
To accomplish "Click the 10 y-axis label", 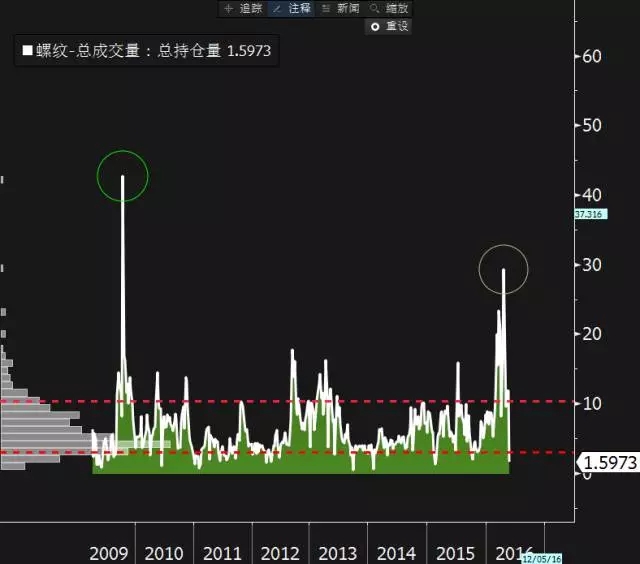I will click(x=592, y=404).
